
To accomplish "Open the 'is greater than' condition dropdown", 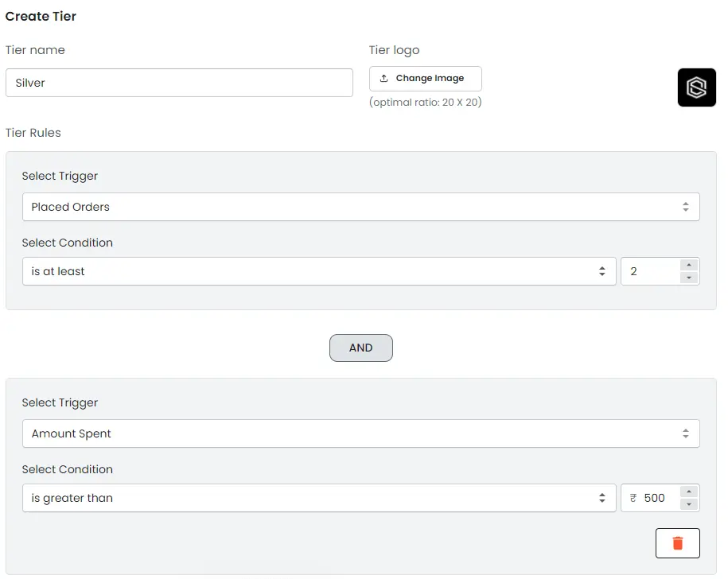I will point(318,498).
